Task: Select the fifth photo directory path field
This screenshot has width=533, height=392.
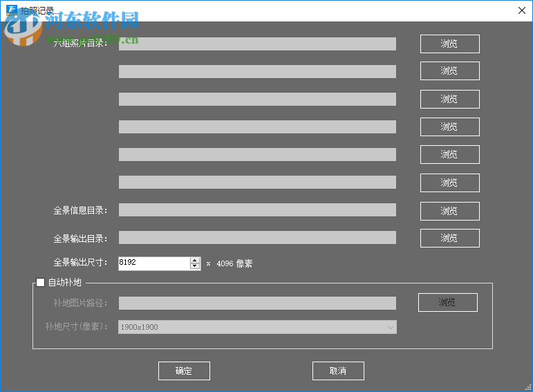Action: [257, 154]
